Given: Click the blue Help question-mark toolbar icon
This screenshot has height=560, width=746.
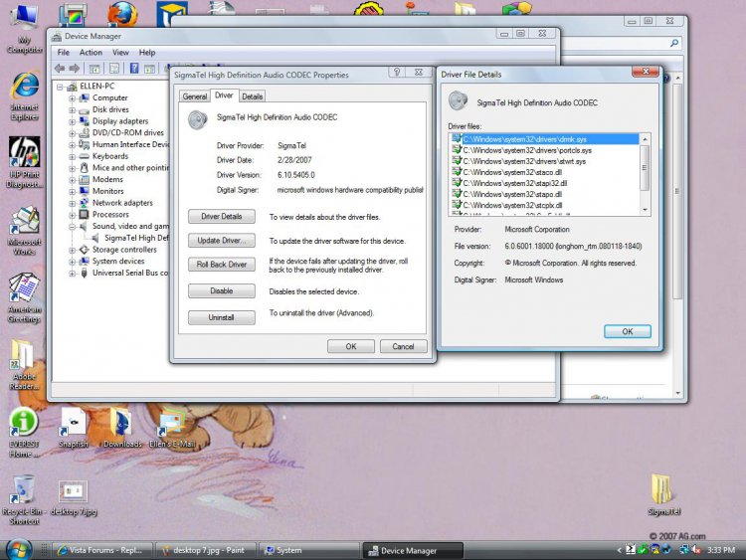Looking at the screenshot, I should click(134, 69).
